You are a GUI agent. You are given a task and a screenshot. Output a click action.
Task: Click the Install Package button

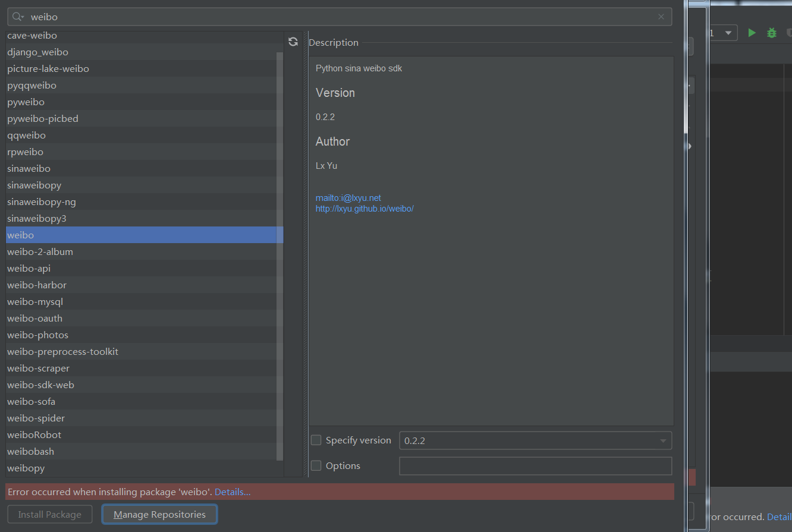(50, 514)
